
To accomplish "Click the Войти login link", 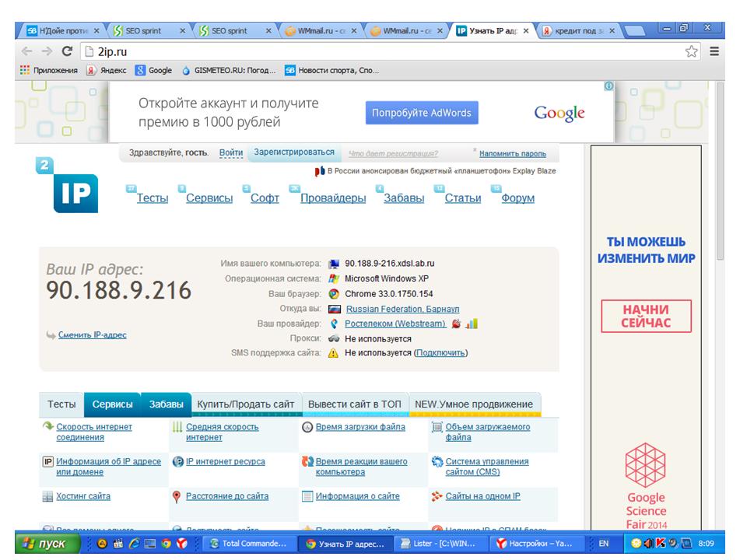I will [231, 153].
